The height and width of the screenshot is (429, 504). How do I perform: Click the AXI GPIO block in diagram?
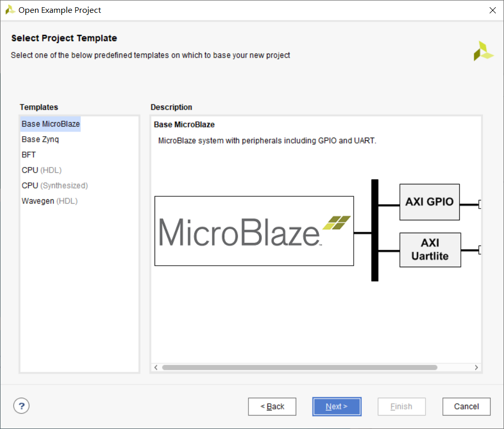[430, 202]
